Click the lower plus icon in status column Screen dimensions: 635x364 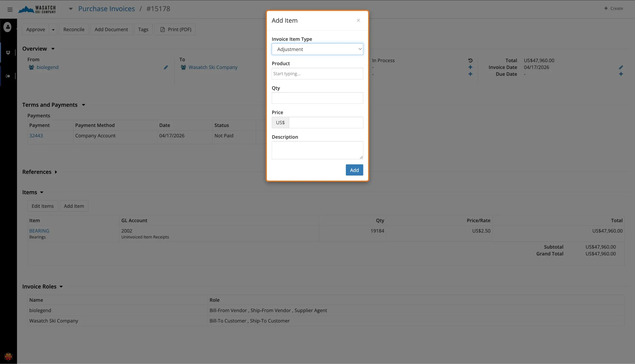click(x=470, y=74)
